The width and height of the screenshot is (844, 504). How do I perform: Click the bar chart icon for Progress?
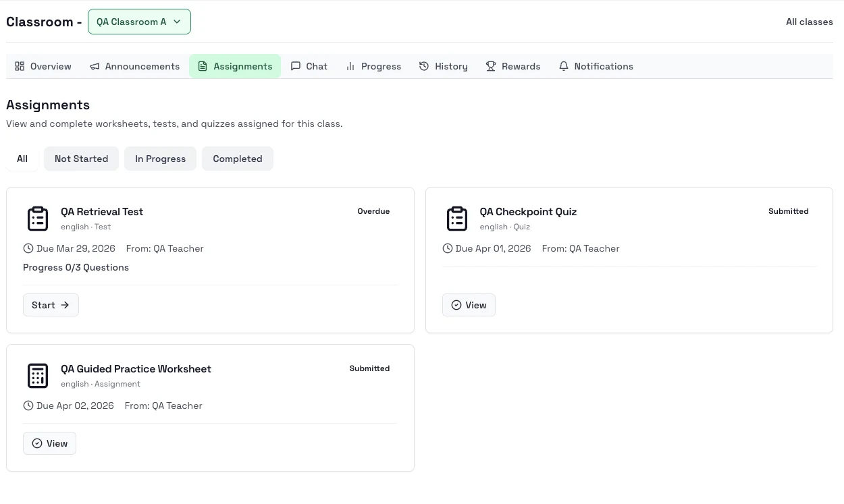pos(350,66)
